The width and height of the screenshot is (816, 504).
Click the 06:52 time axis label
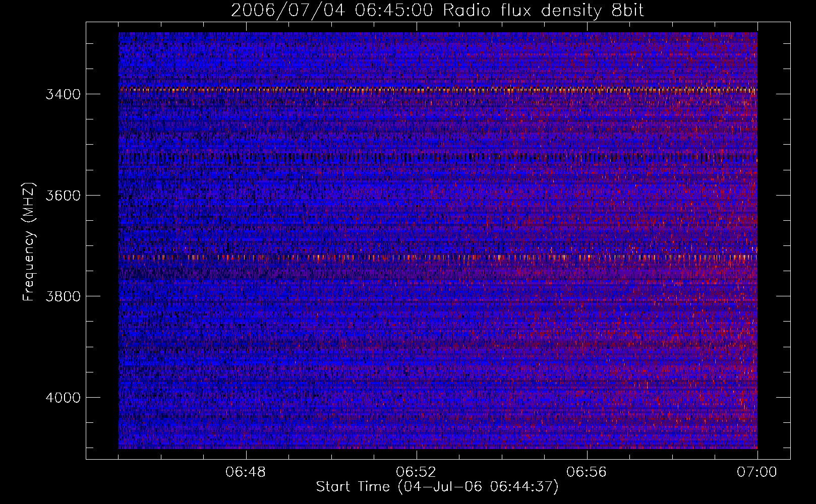point(416,472)
